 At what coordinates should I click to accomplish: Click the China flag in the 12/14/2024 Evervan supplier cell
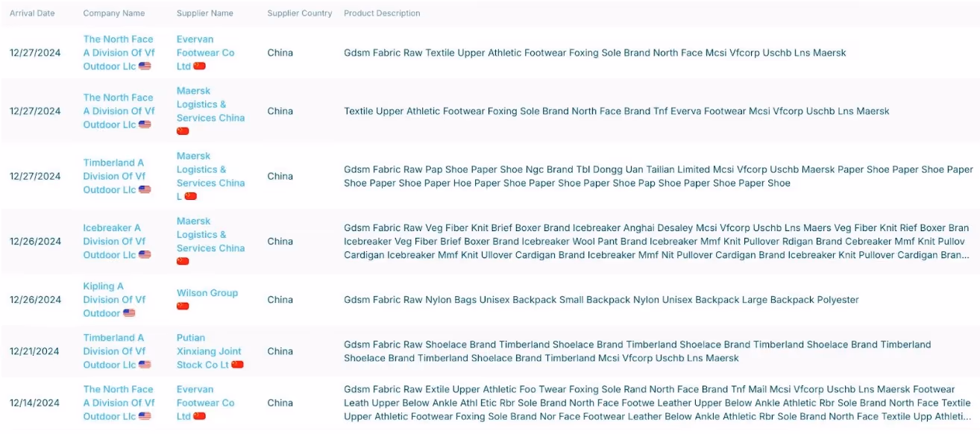pos(199,416)
